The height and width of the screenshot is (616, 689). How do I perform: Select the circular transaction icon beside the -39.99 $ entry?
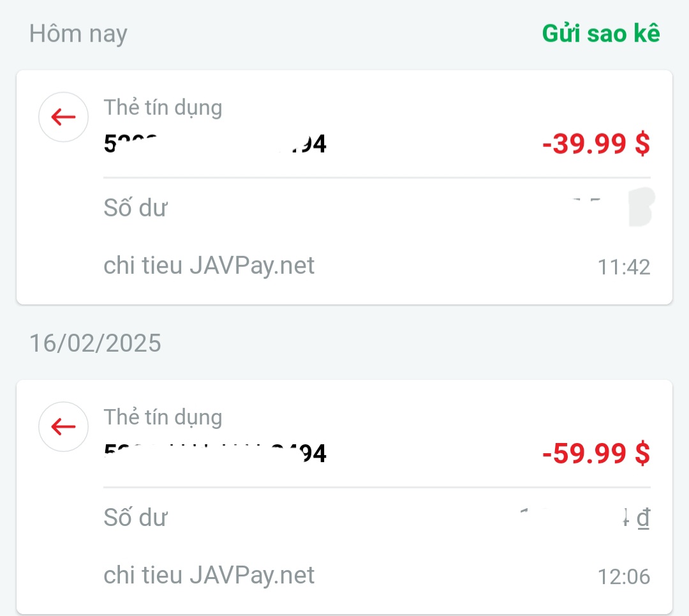pos(63,117)
